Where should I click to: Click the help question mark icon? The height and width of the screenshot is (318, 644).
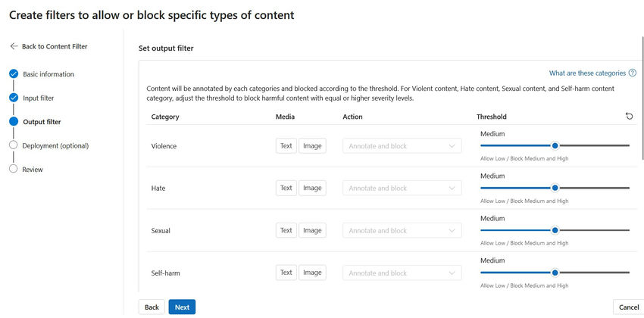[x=633, y=73]
